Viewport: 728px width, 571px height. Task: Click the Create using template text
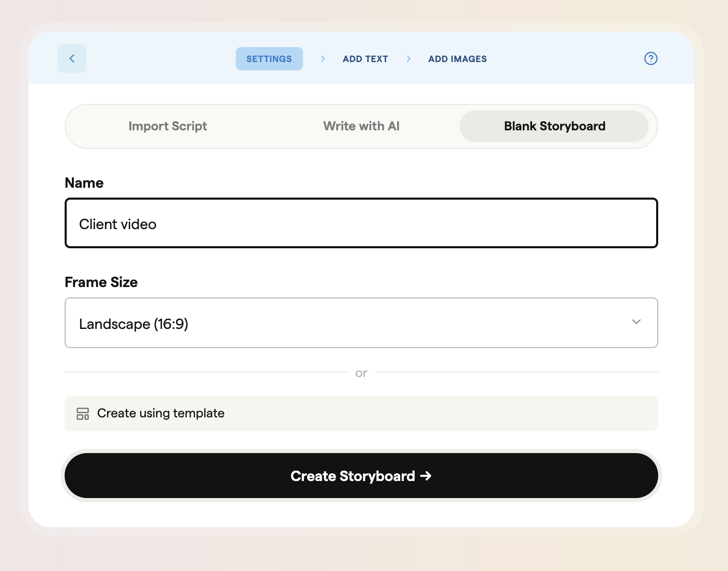[161, 413]
